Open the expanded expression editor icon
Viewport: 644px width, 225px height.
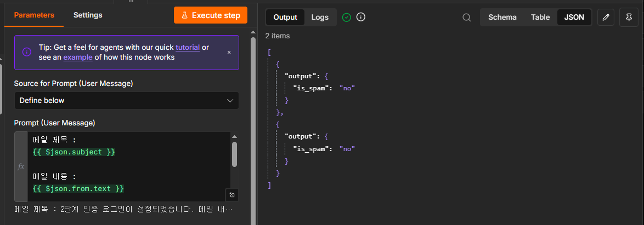(231, 195)
